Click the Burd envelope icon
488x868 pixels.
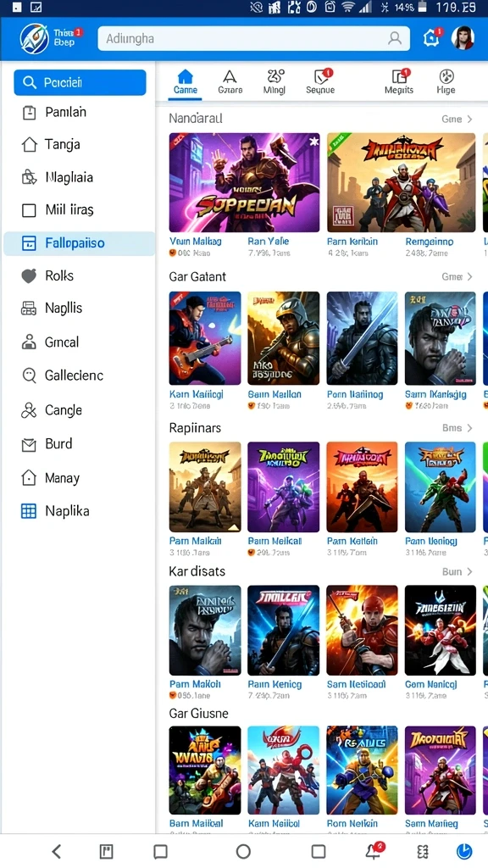[x=29, y=444]
